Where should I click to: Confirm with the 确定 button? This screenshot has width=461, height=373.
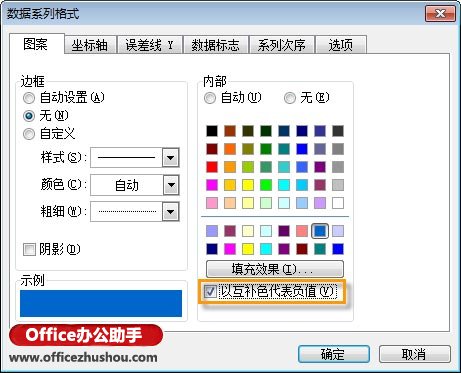(x=334, y=354)
